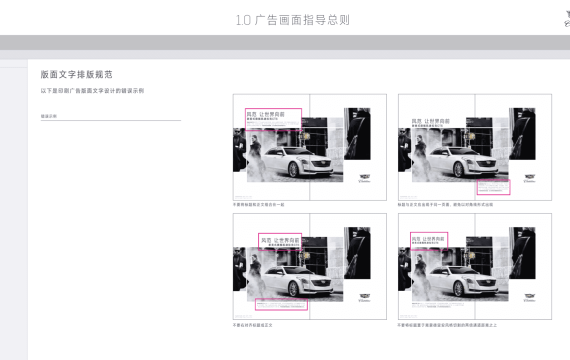570x360 pixels.
Task: Click the subtitle 以下是印刷广告版面文字设计的错误示例
Action: click(92, 91)
